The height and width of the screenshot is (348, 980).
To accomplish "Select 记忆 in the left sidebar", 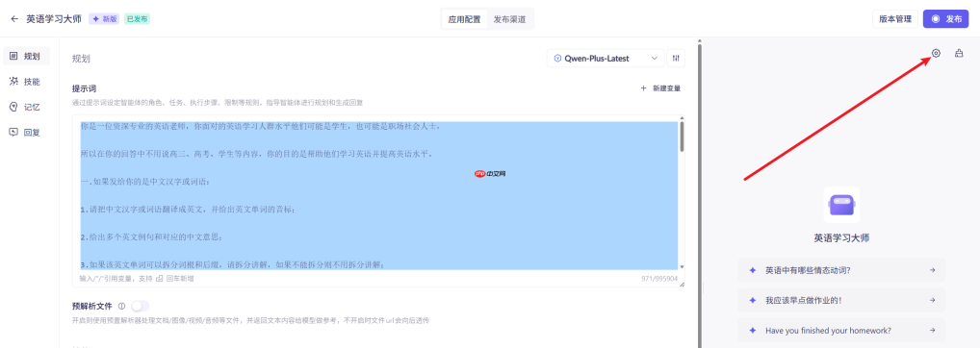I will tap(26, 108).
